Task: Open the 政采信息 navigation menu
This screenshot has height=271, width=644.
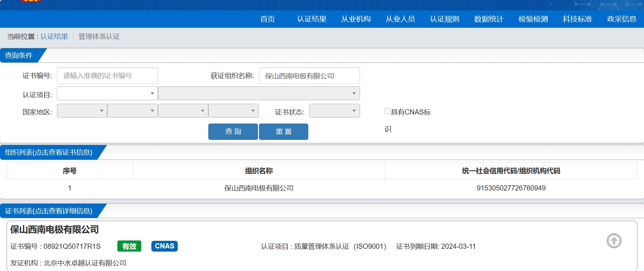Action: coord(622,19)
